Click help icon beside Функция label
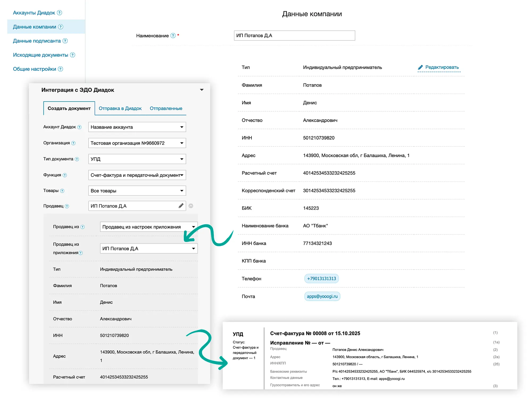Viewport: 532px width, 400px height. pos(65,175)
